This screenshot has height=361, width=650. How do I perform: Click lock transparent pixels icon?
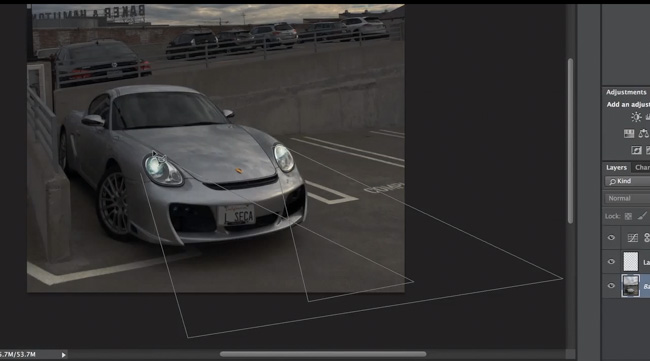tap(628, 216)
